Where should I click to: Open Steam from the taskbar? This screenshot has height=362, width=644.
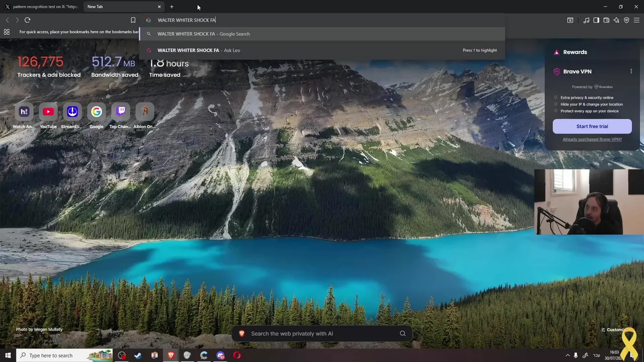[x=138, y=355]
